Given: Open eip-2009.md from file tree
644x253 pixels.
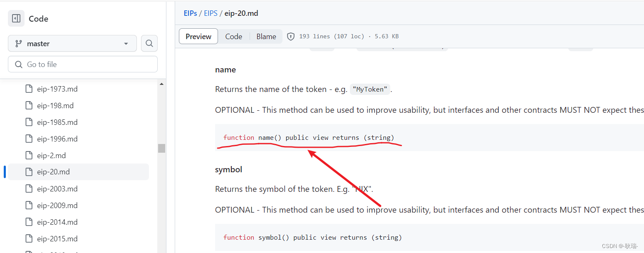Looking at the screenshot, I should pos(57,205).
